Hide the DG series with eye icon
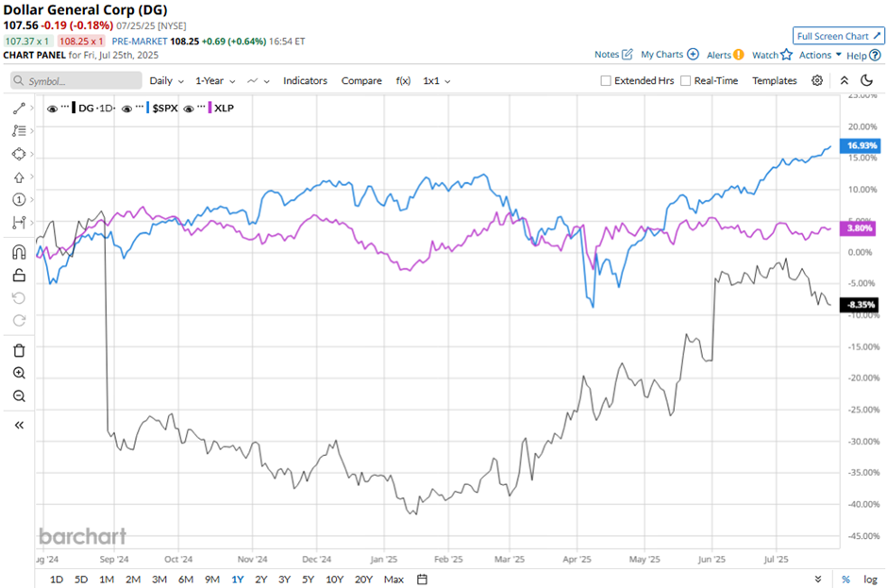Screen dimensions: 887x588 [52, 109]
